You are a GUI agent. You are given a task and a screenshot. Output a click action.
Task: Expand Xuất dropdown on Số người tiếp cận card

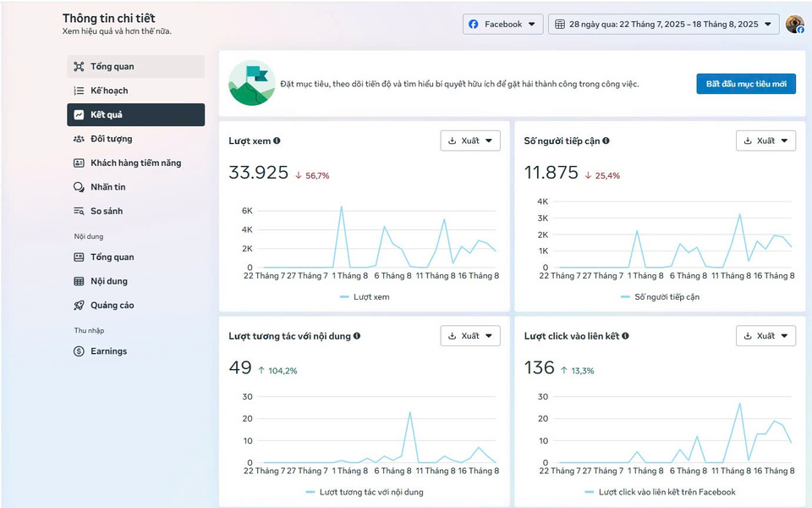coord(765,141)
